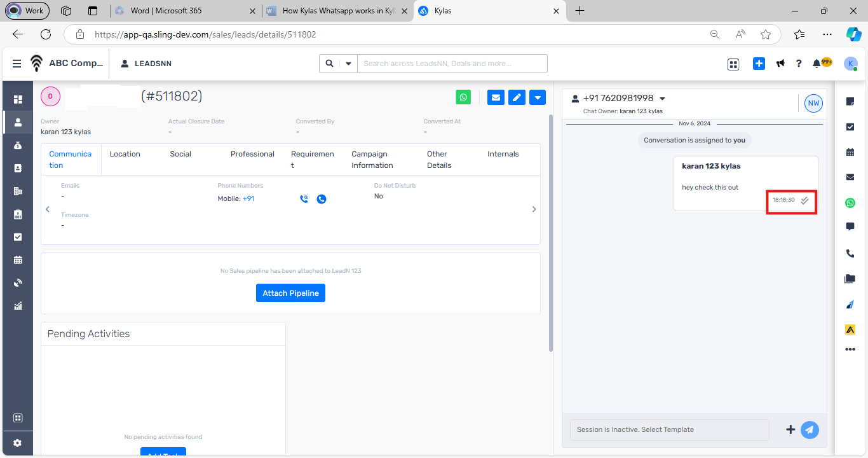The image size is (868, 458).
Task: Click the Attach Pipeline button
Action: 290,293
